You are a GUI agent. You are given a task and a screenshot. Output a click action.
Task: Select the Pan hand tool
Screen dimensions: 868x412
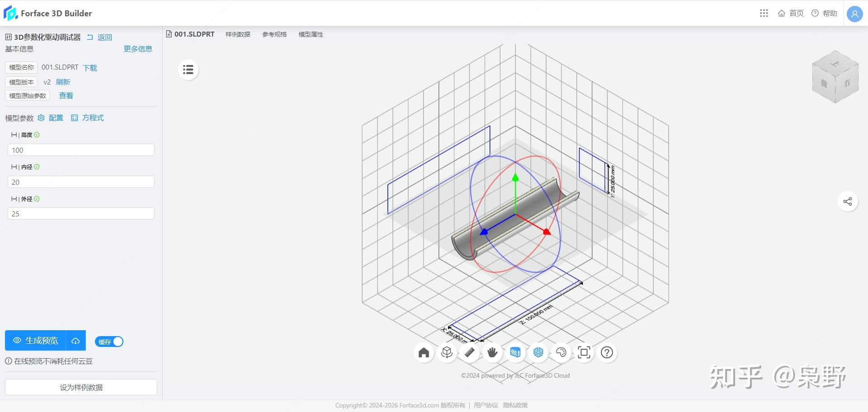point(492,353)
